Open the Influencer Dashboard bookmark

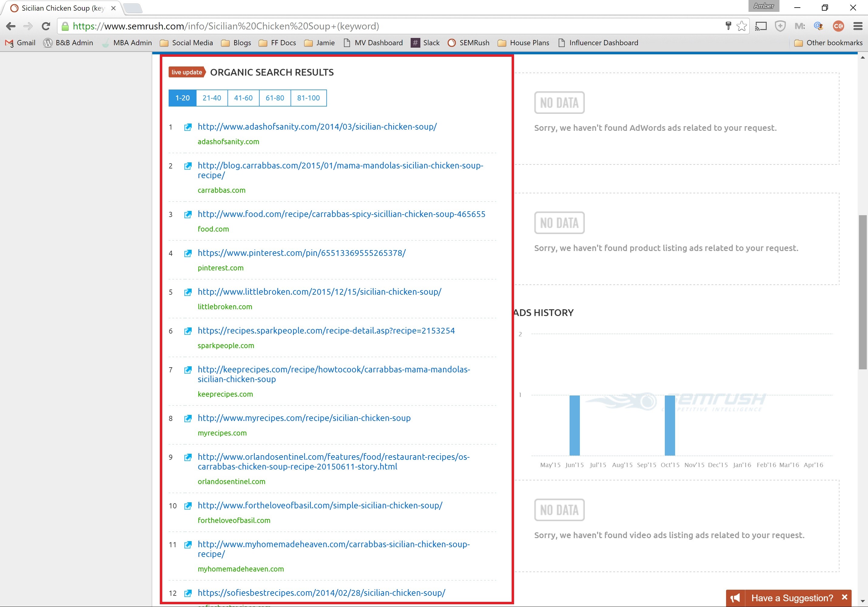pyautogui.click(x=598, y=43)
